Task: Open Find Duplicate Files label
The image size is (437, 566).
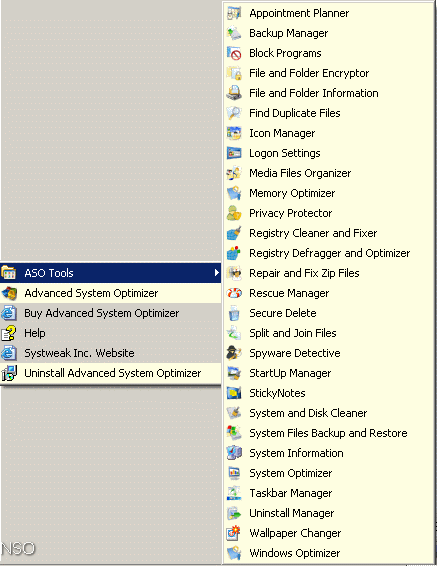Action: pyautogui.click(x=295, y=113)
